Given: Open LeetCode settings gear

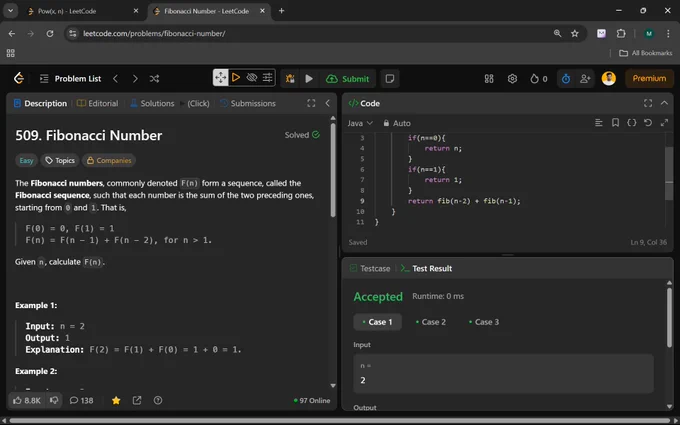Looking at the screenshot, I should (x=512, y=78).
